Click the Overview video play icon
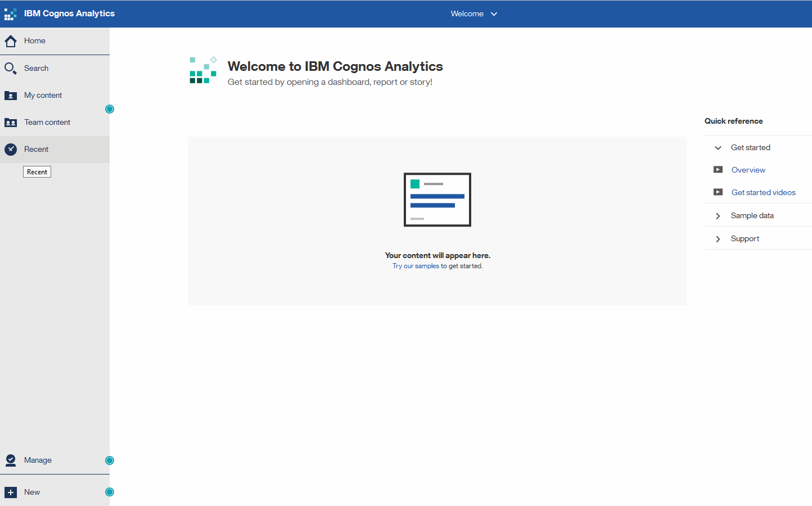The height and width of the screenshot is (506, 812). 718,170
